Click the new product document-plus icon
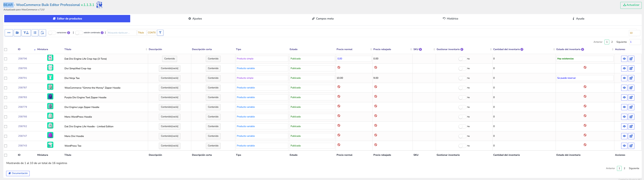 (42, 33)
